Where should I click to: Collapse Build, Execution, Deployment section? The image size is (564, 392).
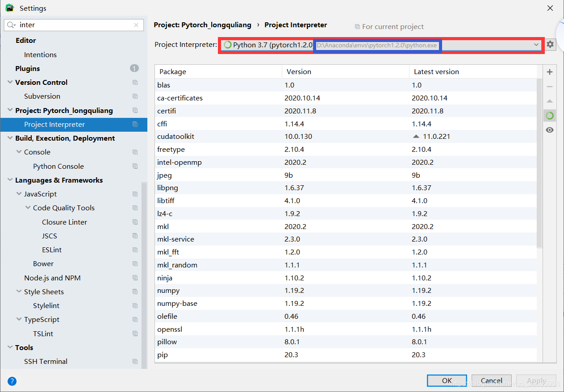(x=10, y=138)
